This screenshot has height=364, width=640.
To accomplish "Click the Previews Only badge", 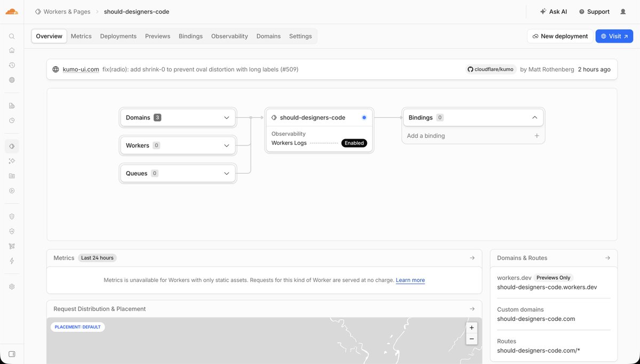I will [x=553, y=278].
